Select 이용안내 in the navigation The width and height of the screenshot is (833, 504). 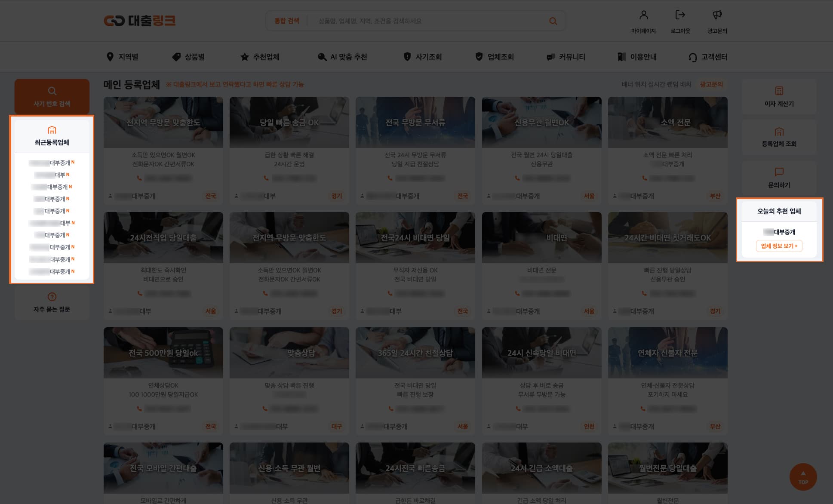[x=637, y=57]
